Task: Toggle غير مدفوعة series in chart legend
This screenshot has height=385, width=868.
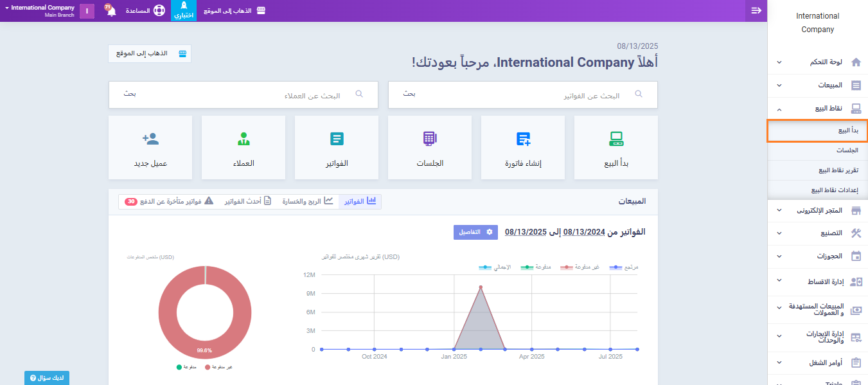Action: coord(580,267)
